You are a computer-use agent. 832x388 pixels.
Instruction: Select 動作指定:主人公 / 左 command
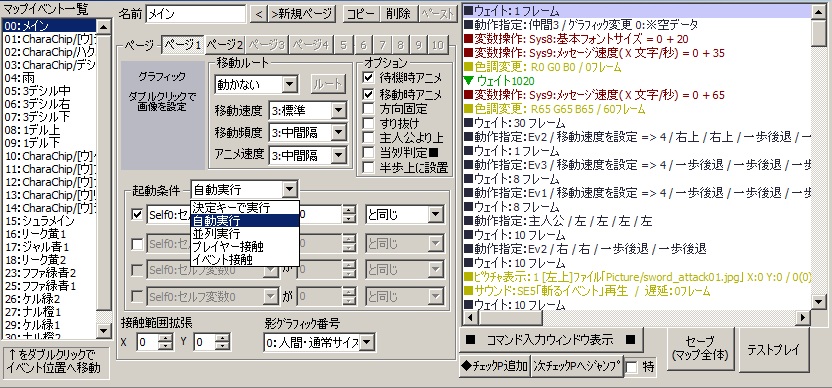(x=637, y=221)
